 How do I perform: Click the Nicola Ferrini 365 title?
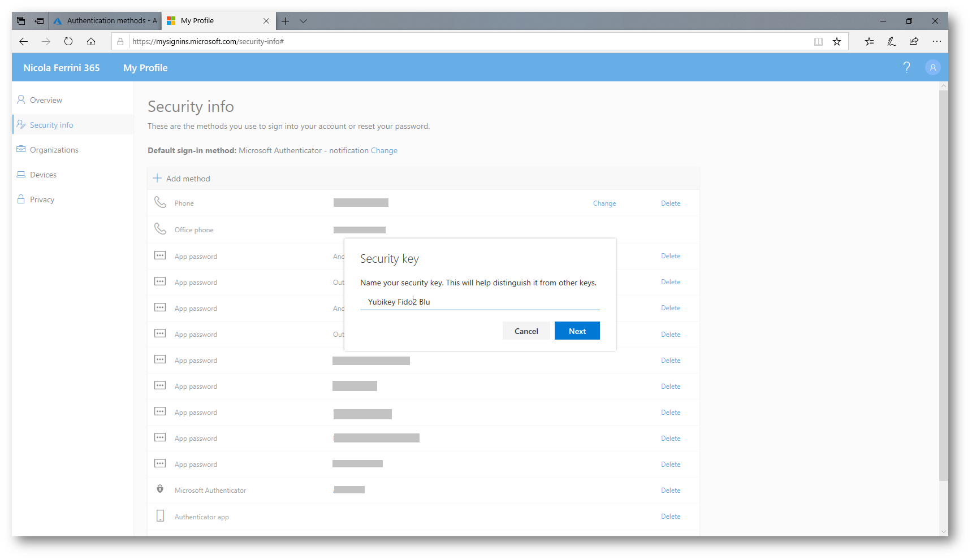61,68
